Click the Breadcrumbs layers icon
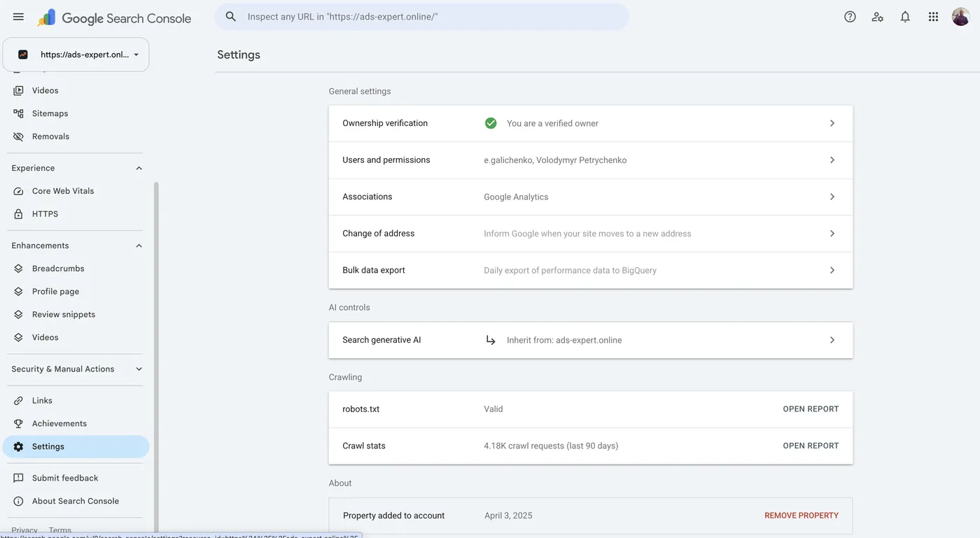Viewport: 980px width, 538px height. [18, 269]
